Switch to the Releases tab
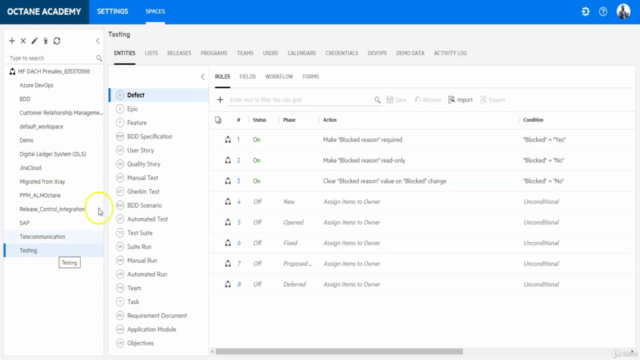Image resolution: width=640 pixels, height=360 pixels. (179, 53)
